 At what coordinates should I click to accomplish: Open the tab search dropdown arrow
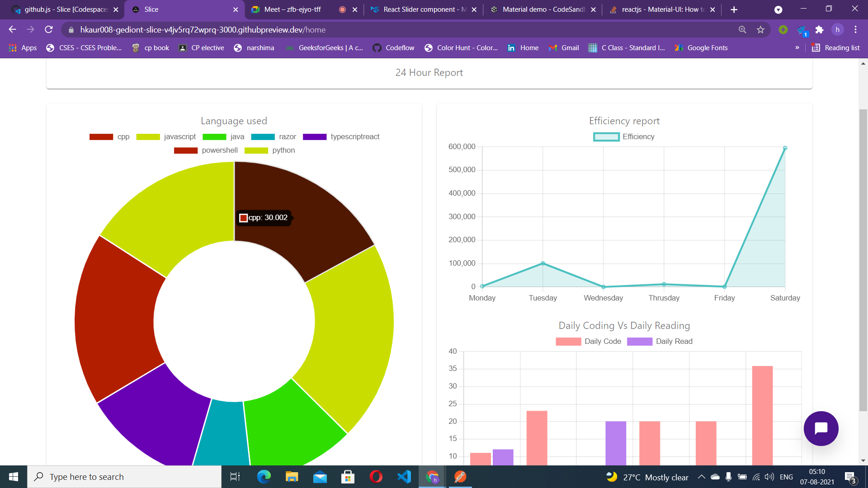[778, 10]
